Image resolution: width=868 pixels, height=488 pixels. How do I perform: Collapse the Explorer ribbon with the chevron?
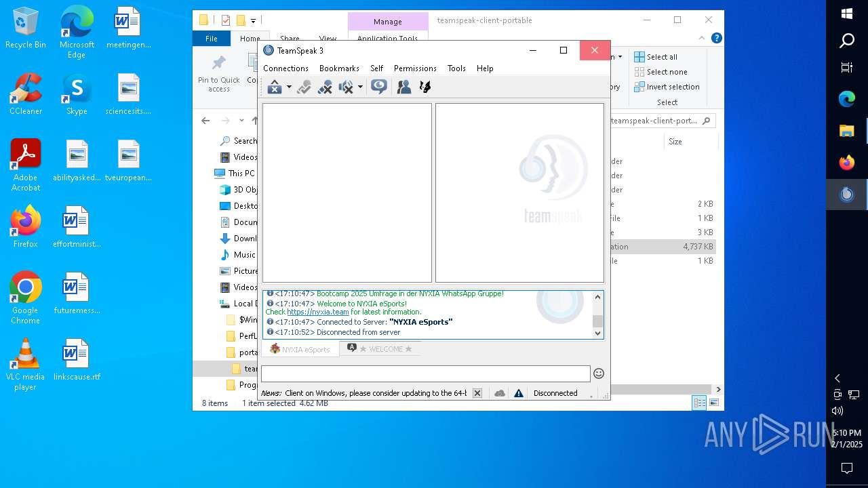pos(702,39)
